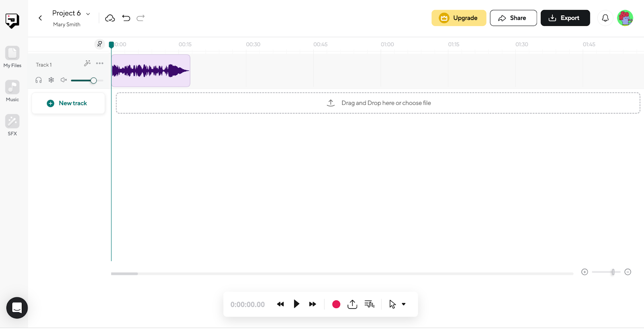Select the purple audio clip on Track 1
644x329 pixels.
151,71
